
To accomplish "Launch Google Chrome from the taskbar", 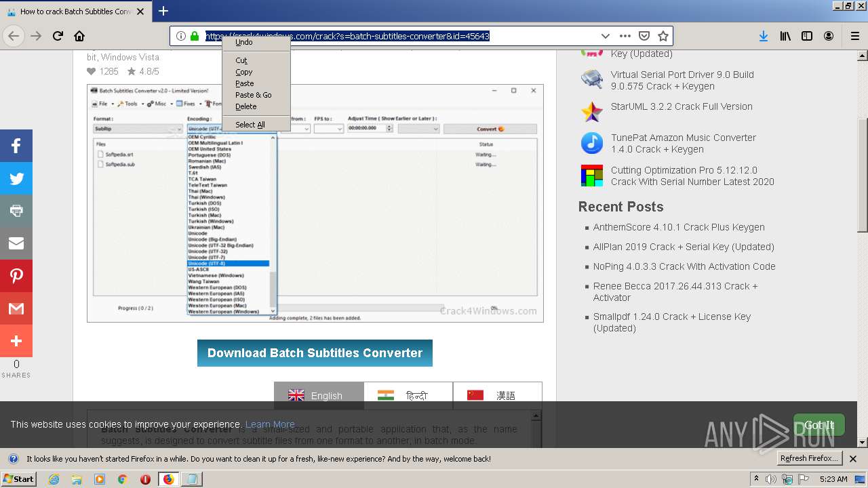I will (x=122, y=479).
